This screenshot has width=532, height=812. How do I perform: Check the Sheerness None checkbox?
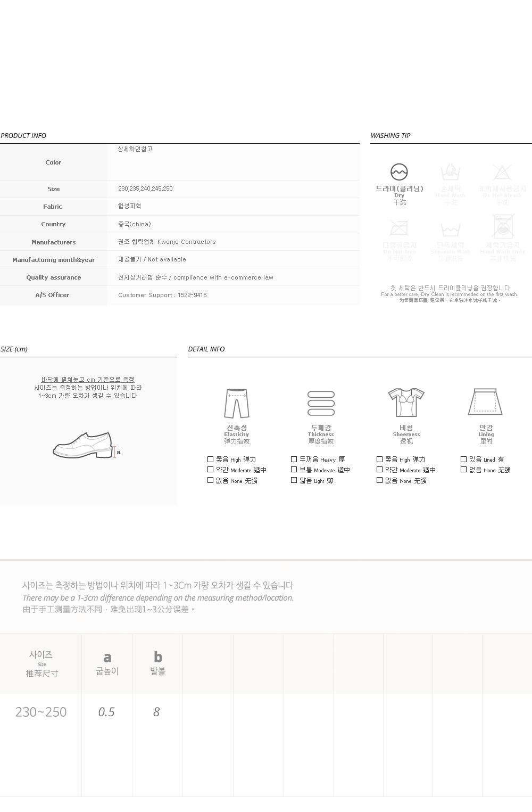(379, 480)
